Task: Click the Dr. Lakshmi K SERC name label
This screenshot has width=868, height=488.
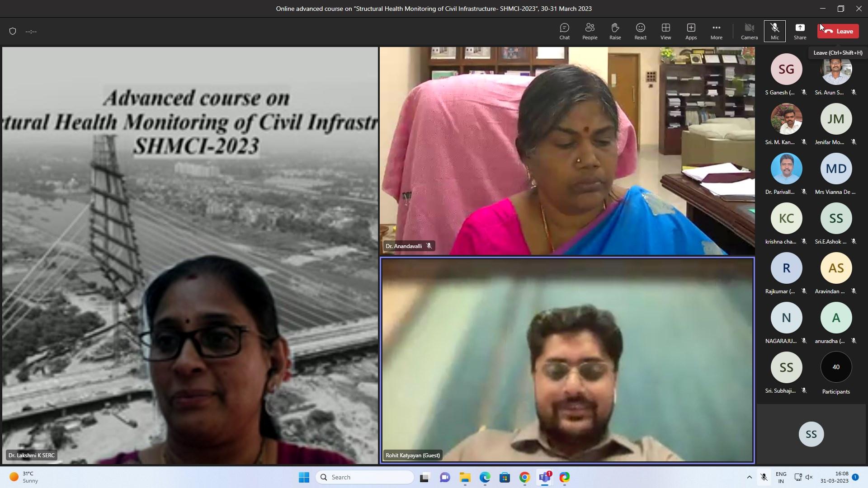Action: click(x=31, y=455)
